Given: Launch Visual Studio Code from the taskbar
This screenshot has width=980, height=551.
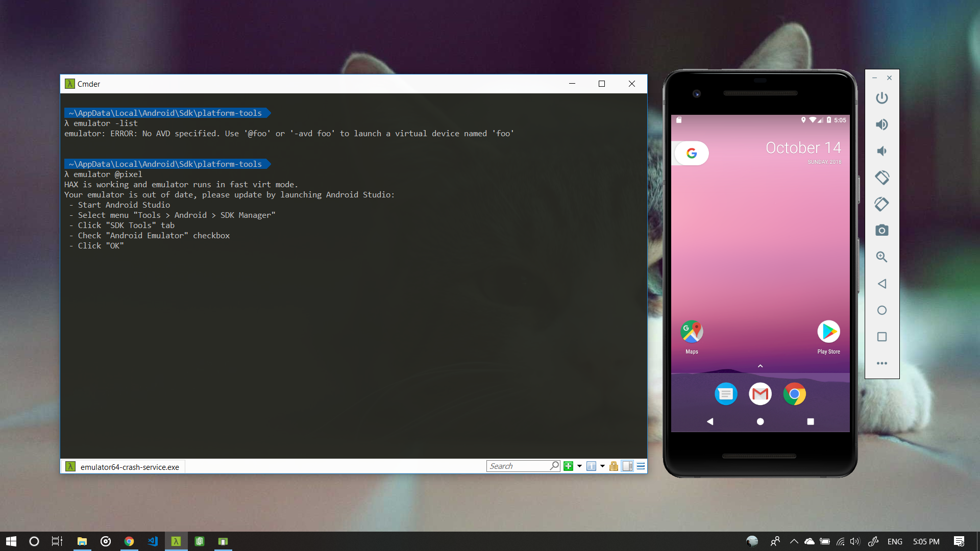Looking at the screenshot, I should [x=153, y=541].
